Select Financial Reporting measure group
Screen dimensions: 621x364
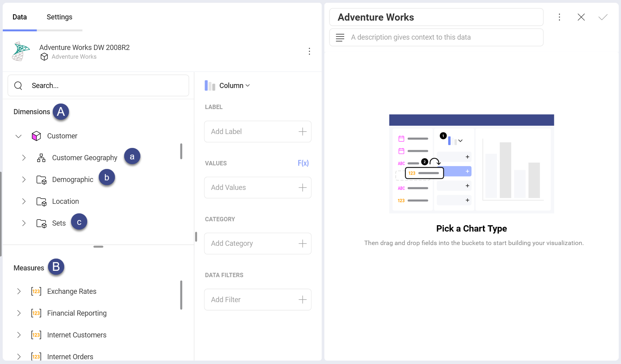pos(77,313)
